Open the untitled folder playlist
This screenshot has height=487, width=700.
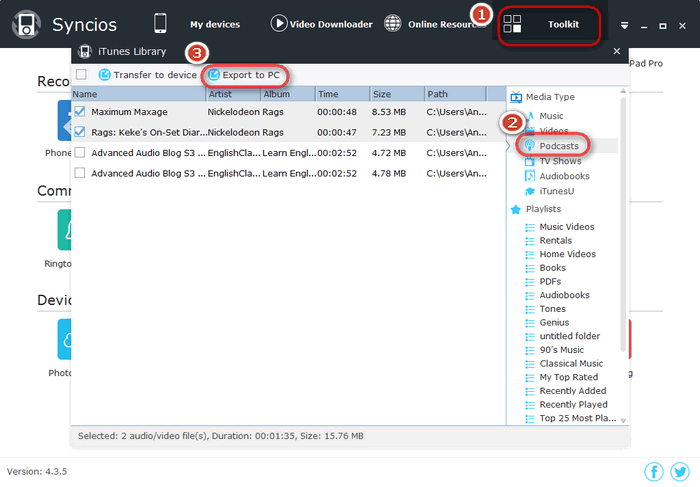point(570,336)
